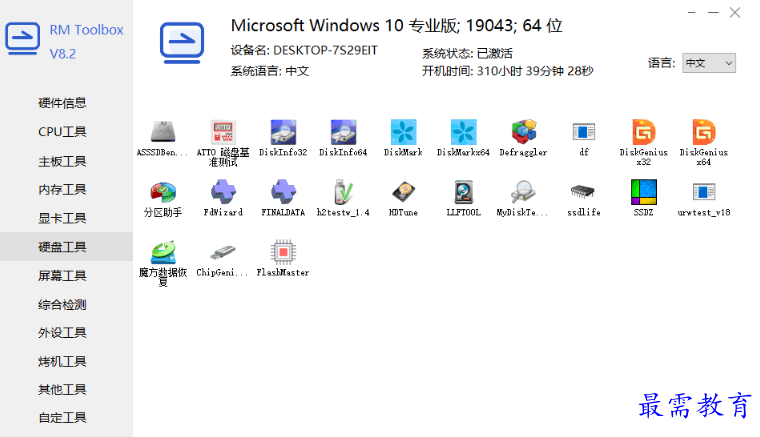Viewport: 760px width, 437px height.
Task: Open the urwtest_v18 icon
Action: click(704, 192)
